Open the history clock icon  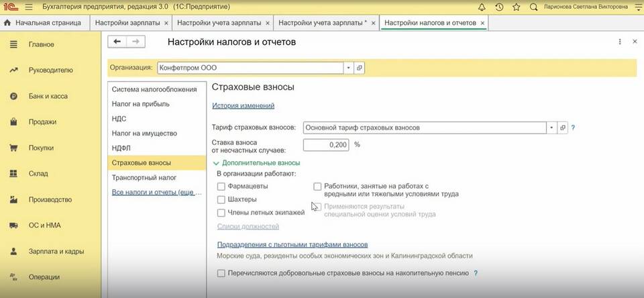coord(499,7)
